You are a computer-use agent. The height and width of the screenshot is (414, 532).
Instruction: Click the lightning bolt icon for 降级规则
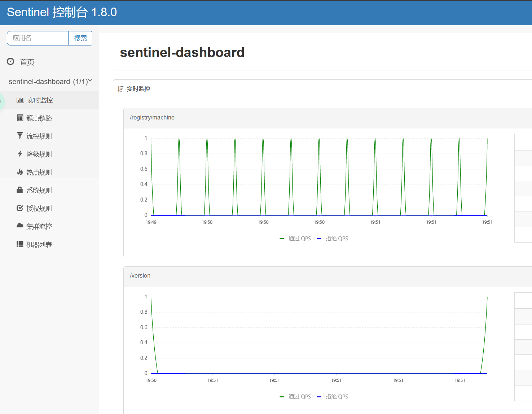(20, 154)
